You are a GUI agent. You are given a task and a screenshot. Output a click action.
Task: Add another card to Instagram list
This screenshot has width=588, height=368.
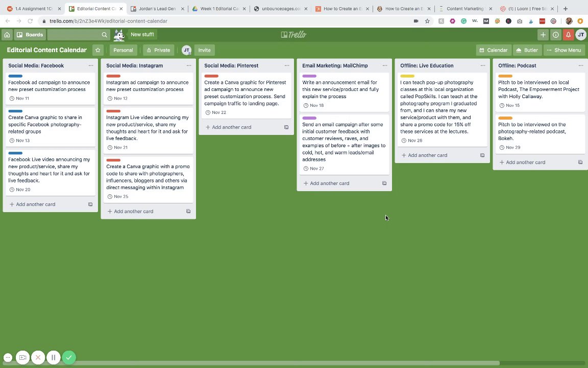coord(130,212)
